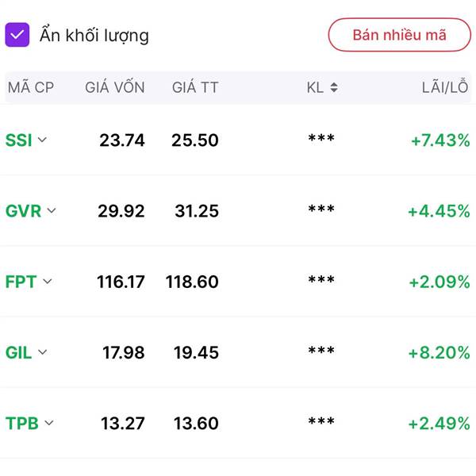
Task: Click the hidden KL stars for SSI
Action: 321,139
